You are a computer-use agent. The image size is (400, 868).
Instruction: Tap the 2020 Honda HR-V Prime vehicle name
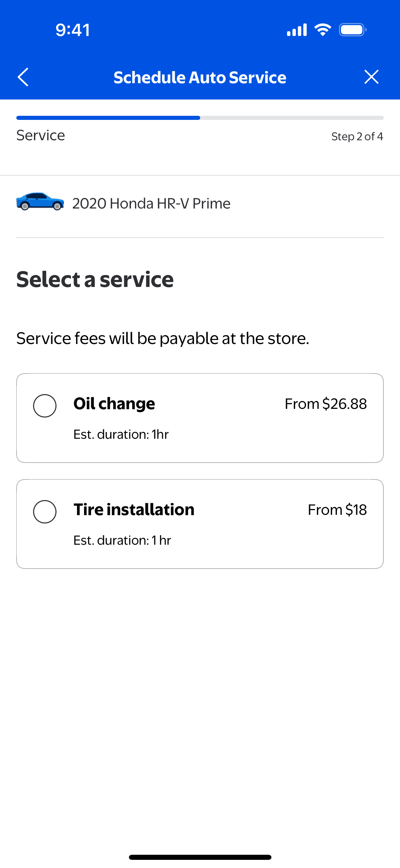[x=151, y=203]
